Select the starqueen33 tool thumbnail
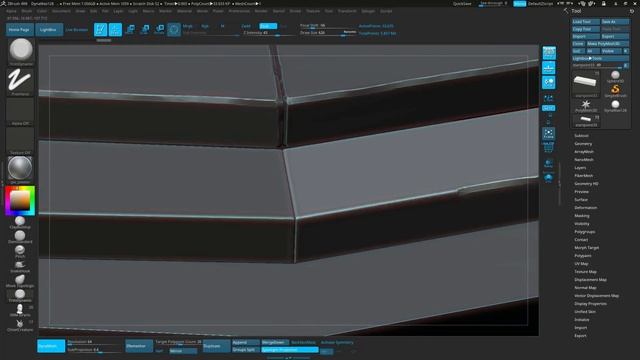Viewport: 640px width, 360px height. pos(586,84)
